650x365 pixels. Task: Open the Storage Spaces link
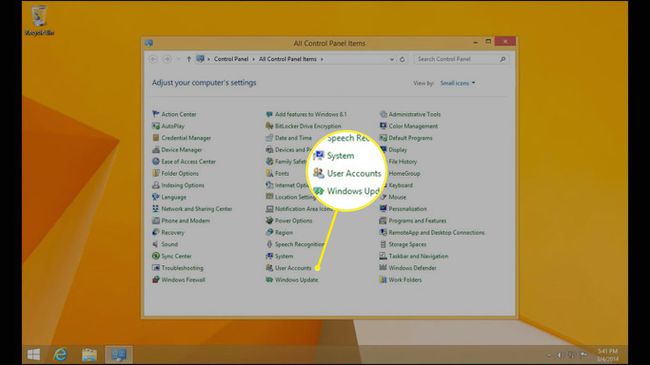[407, 244]
